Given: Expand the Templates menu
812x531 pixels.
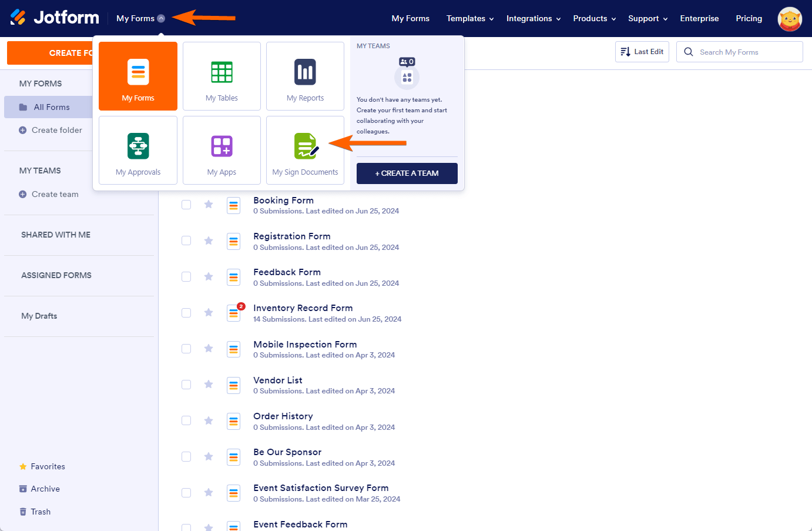Looking at the screenshot, I should (x=470, y=18).
